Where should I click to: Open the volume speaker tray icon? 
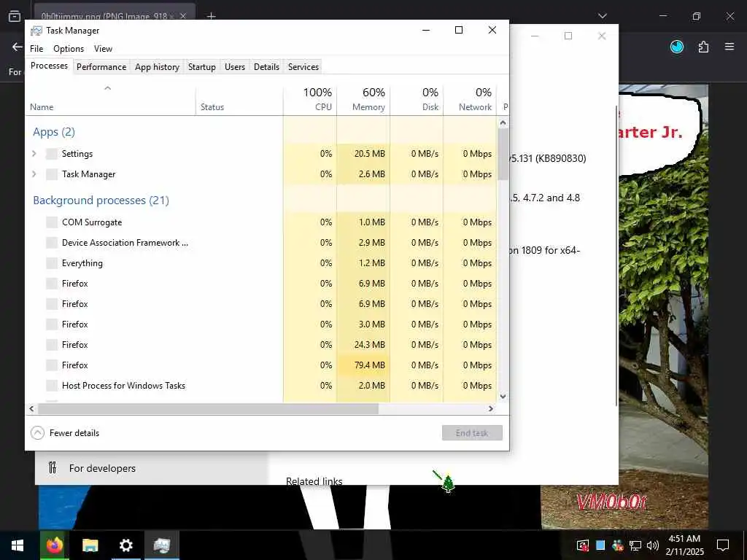pyautogui.click(x=653, y=545)
